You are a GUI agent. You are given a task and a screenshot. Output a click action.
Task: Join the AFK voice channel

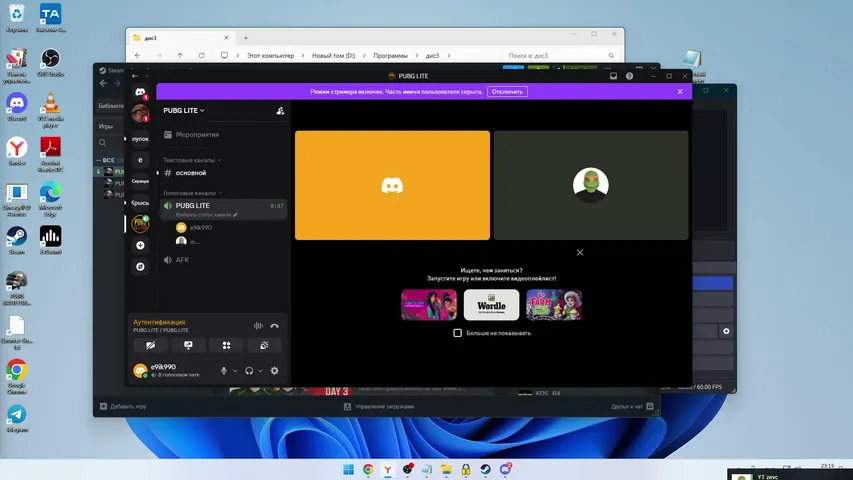[223, 260]
